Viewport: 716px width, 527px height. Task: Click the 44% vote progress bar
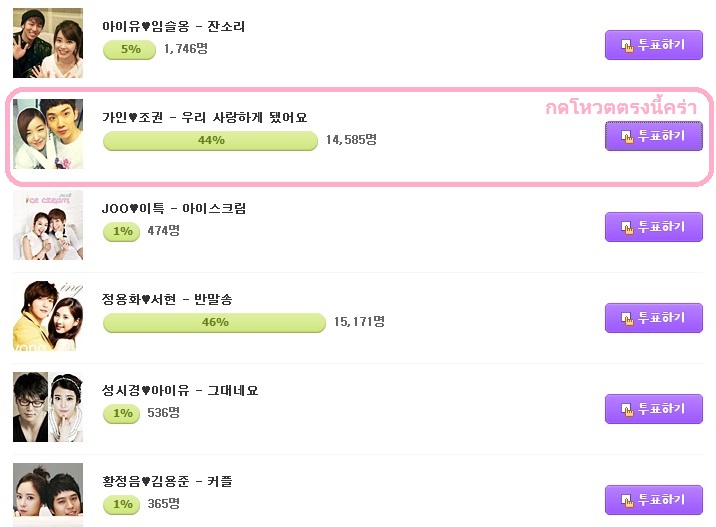tap(211, 140)
